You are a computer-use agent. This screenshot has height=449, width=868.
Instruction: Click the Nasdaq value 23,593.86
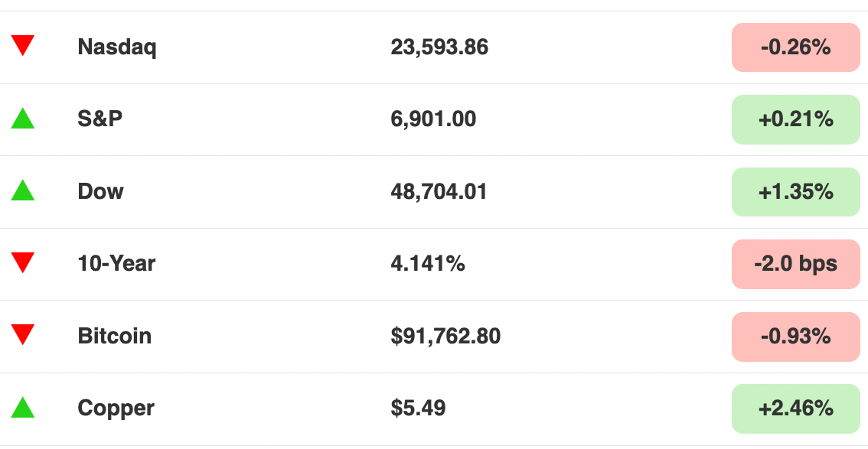[439, 47]
